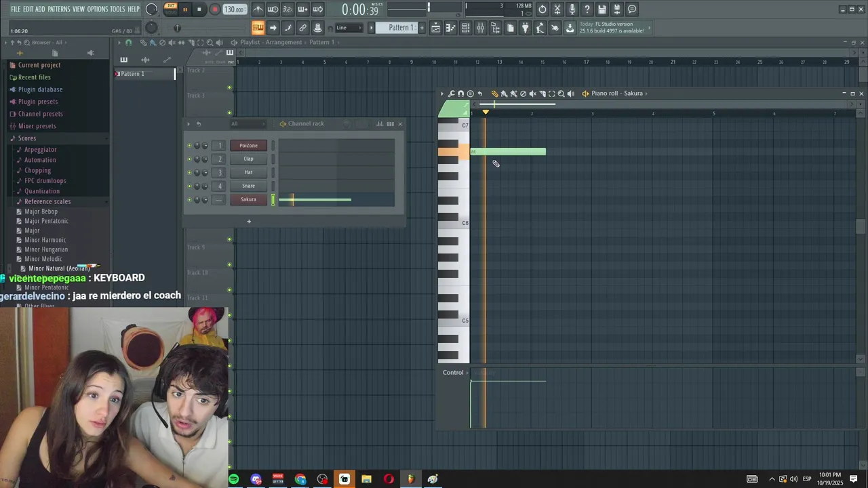This screenshot has height=488, width=868.
Task: Open the FILE menu
Action: pos(15,9)
